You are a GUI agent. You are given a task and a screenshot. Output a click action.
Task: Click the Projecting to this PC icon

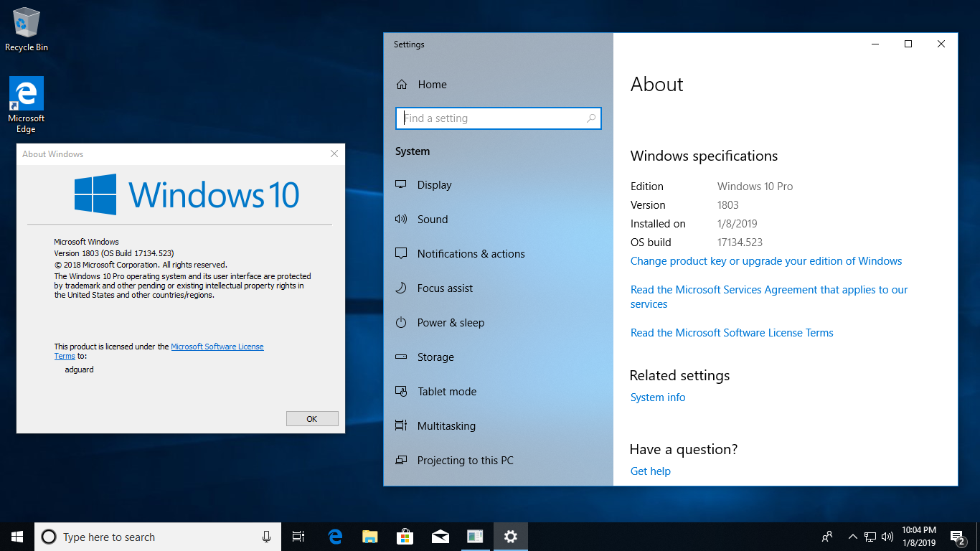coord(401,461)
